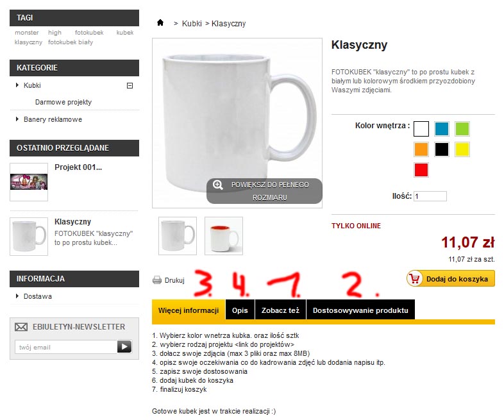Click the magnifier zoom icon on mug image
This screenshot has width=504, height=420.
coord(217,185)
